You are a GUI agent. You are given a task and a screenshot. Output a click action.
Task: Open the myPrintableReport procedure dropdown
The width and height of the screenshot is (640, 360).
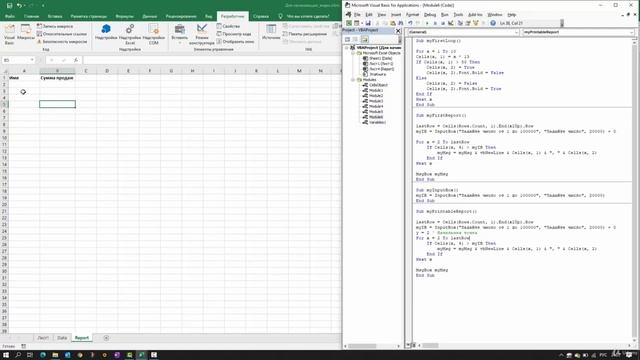[x=631, y=32]
